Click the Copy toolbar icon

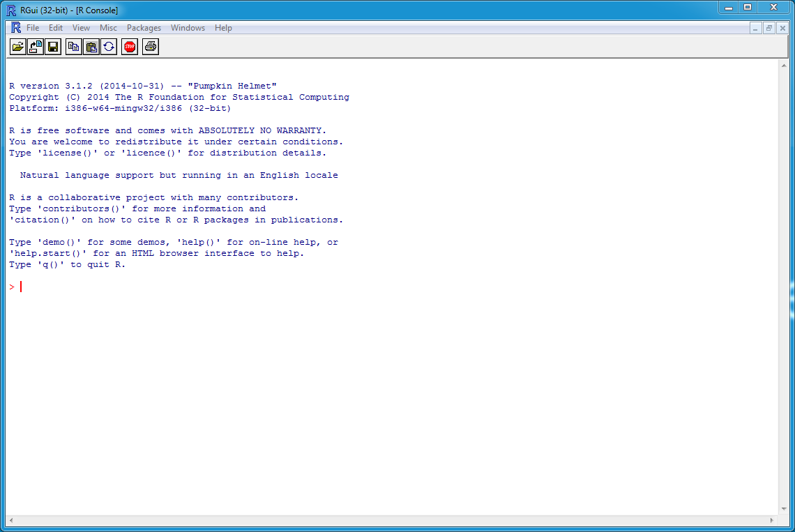[73, 47]
